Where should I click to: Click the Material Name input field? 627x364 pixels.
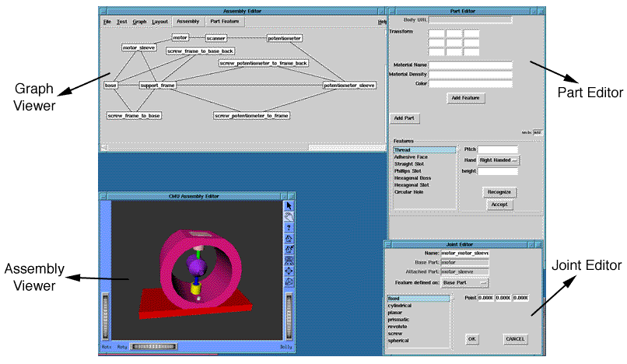coord(470,65)
